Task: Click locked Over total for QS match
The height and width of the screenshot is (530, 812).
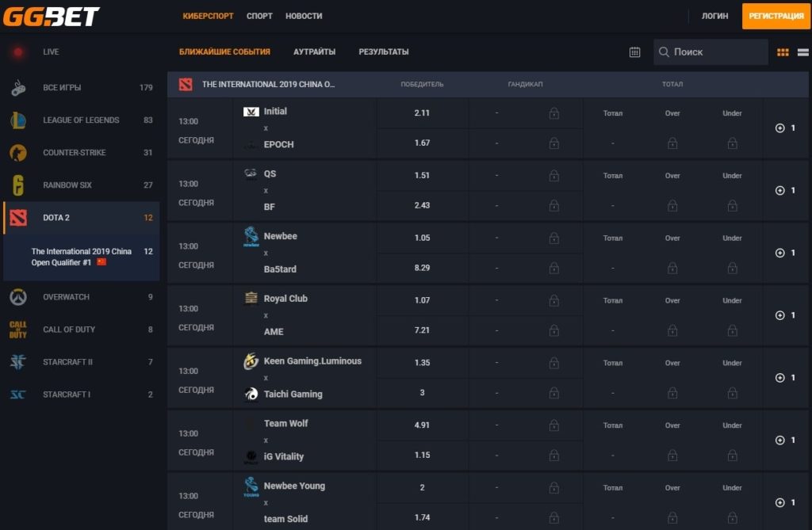Action: (x=672, y=205)
